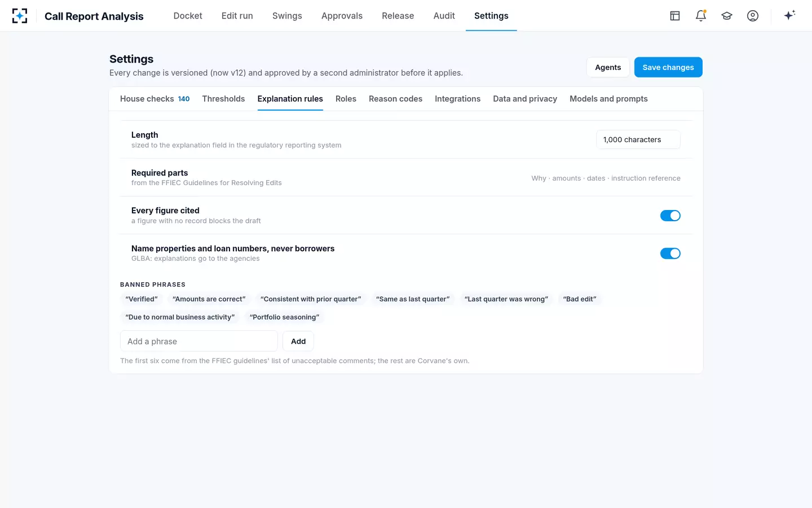812x508 pixels.
Task: Click the Settings page heading
Action: pyautogui.click(x=131, y=59)
